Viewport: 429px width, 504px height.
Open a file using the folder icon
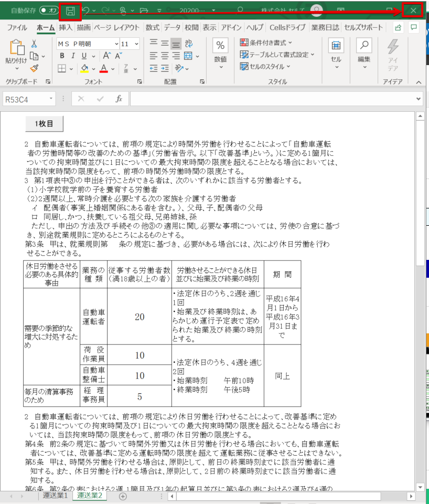click(144, 11)
